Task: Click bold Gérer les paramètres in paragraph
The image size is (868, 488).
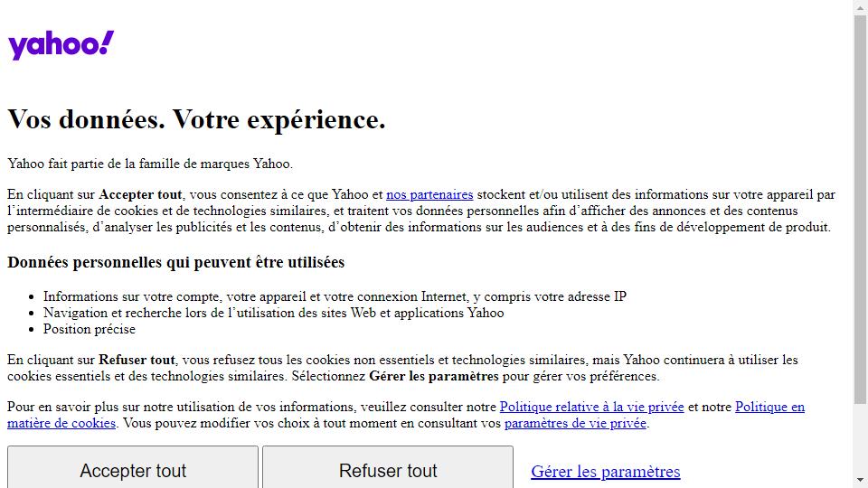Action: click(434, 376)
